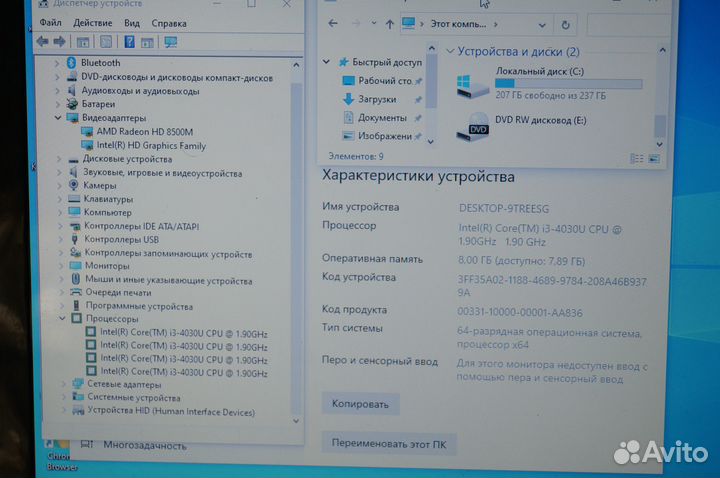Click Этот компьютер in the address bar

coord(458,24)
